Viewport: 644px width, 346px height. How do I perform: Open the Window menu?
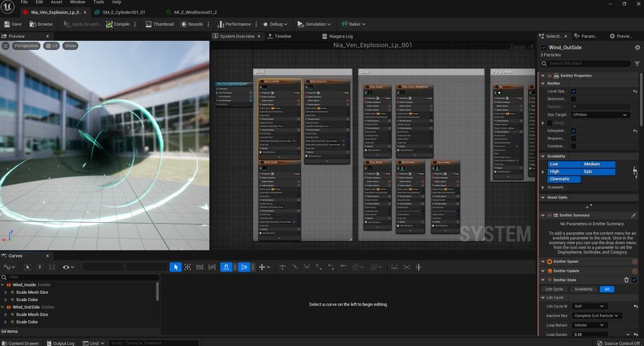click(77, 3)
